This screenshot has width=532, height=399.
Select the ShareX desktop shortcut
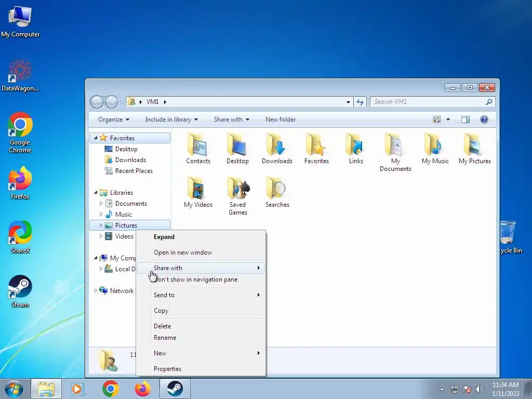[20, 237]
